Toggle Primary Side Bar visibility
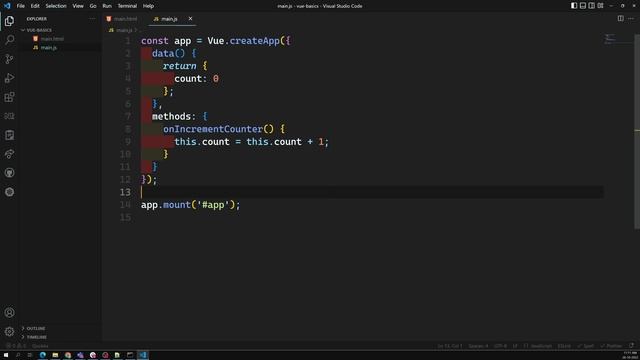The width and height of the screenshot is (640, 360). [574, 6]
